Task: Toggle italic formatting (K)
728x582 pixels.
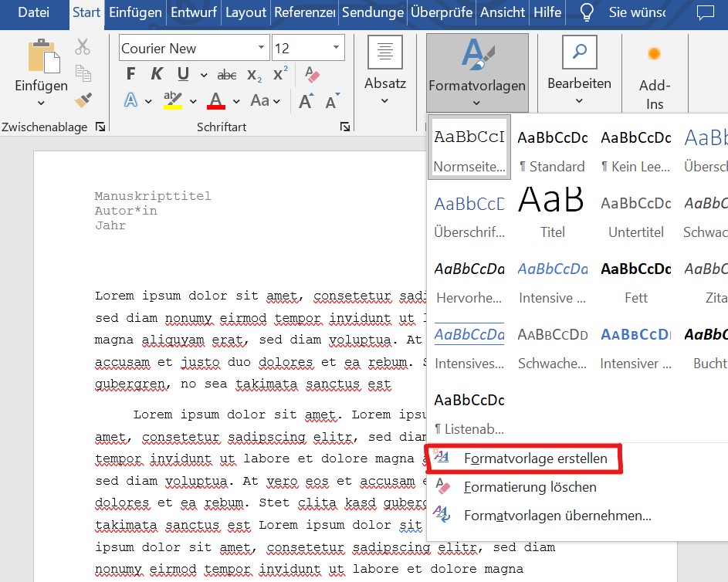Action: click(x=157, y=74)
